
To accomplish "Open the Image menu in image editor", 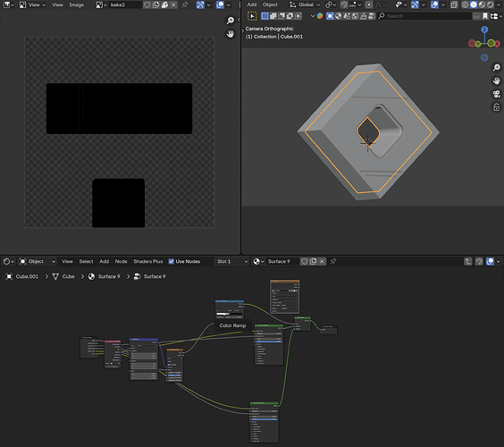I will pos(77,4).
